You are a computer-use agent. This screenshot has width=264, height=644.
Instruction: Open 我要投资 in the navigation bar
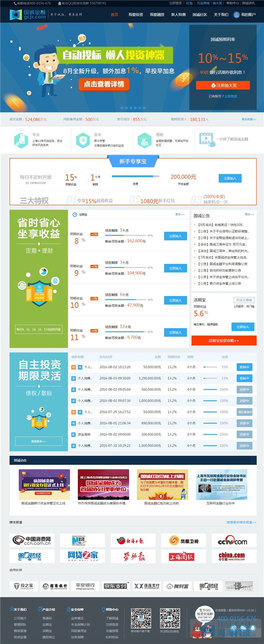[136, 15]
